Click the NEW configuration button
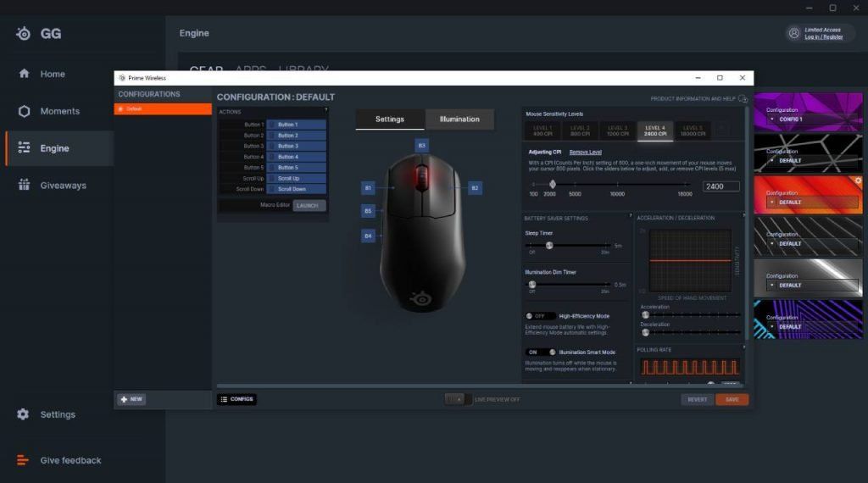This screenshot has width=868, height=483. click(x=131, y=399)
